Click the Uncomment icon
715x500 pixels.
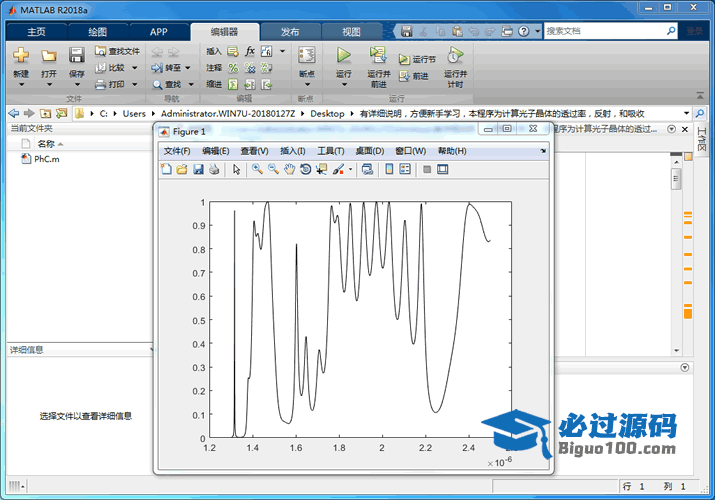(250, 68)
